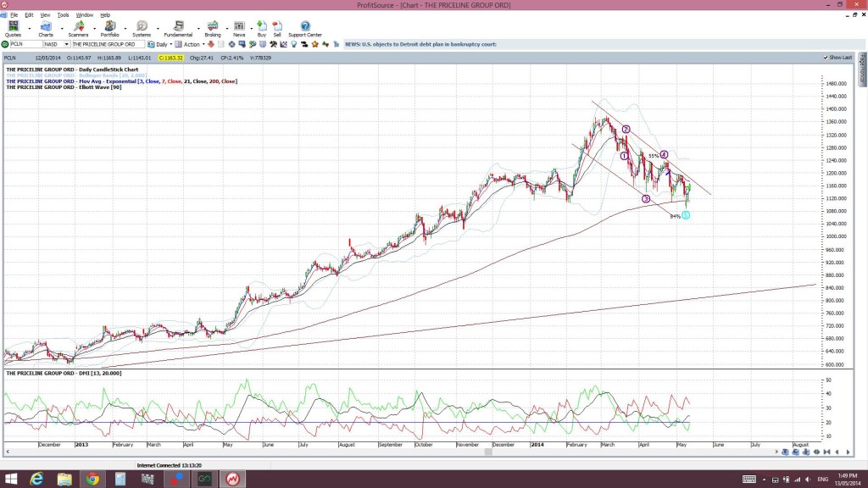The image size is (868, 488).
Task: Click first blue zoom icon below chart
Action: point(785,452)
